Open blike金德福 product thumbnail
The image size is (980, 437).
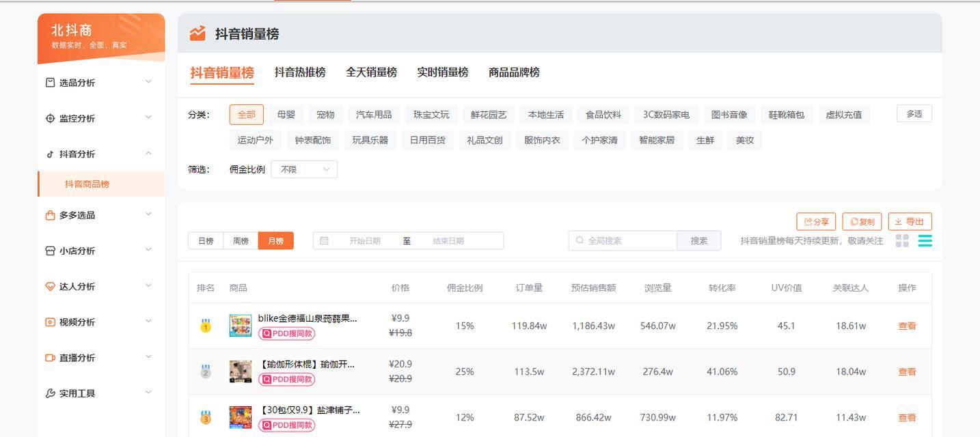tap(241, 326)
